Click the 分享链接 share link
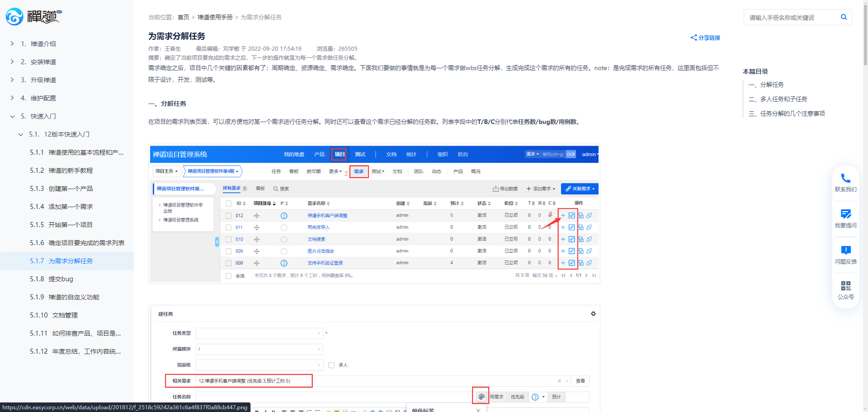 705,38
